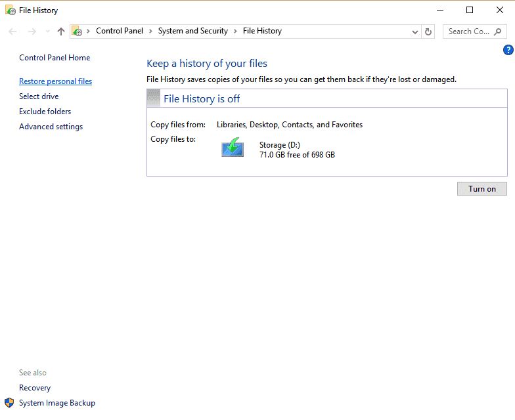515x420 pixels.
Task: Click Control Panel breadcrumb
Action: coord(120,31)
